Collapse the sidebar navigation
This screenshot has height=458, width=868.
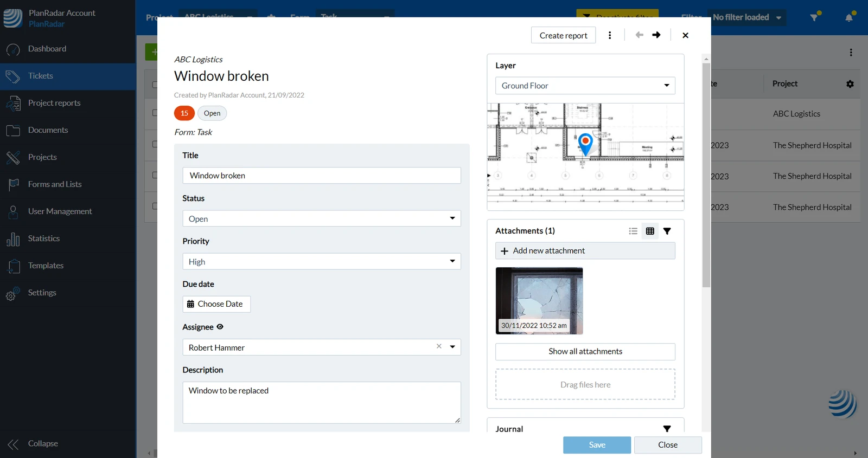(x=68, y=444)
